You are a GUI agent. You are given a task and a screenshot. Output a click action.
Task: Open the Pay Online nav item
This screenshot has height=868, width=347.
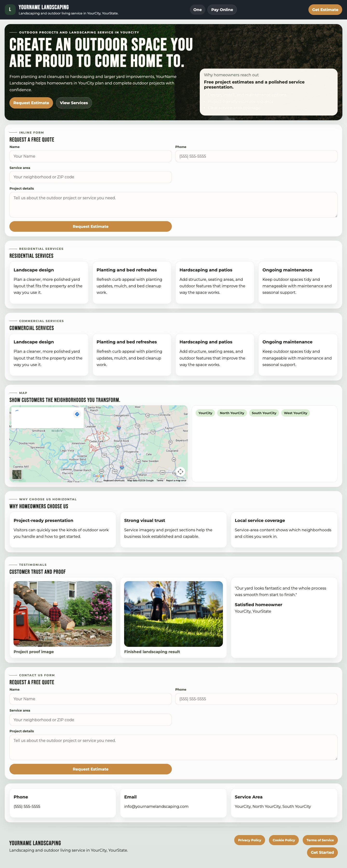click(x=222, y=10)
